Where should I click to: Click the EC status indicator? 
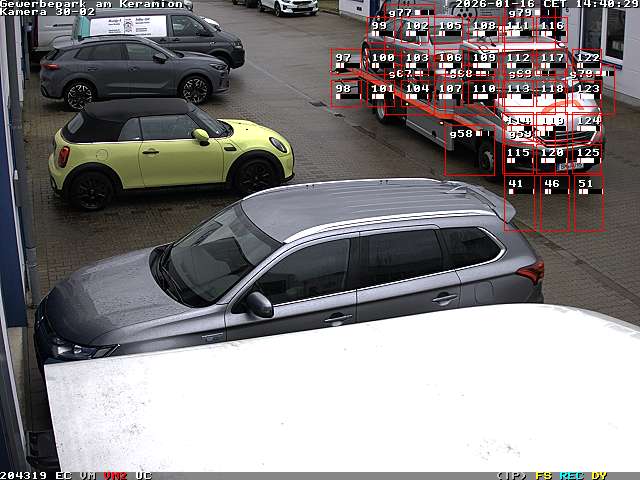(x=63, y=475)
